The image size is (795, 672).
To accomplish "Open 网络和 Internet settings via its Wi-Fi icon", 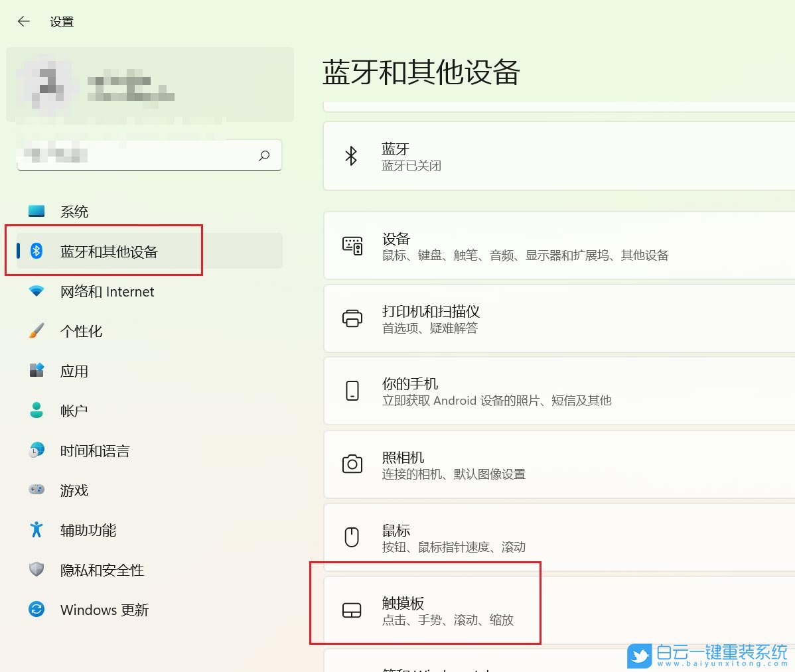I will click(36, 291).
